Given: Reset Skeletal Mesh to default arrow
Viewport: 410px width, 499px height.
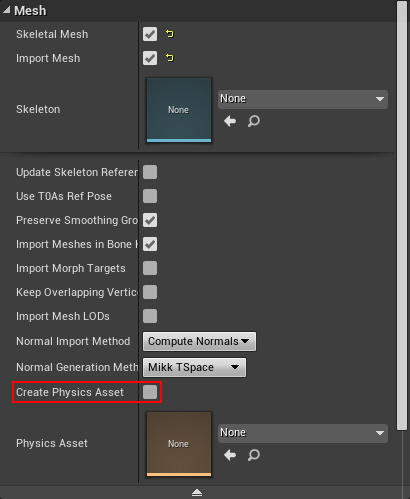Looking at the screenshot, I should pyautogui.click(x=170, y=34).
